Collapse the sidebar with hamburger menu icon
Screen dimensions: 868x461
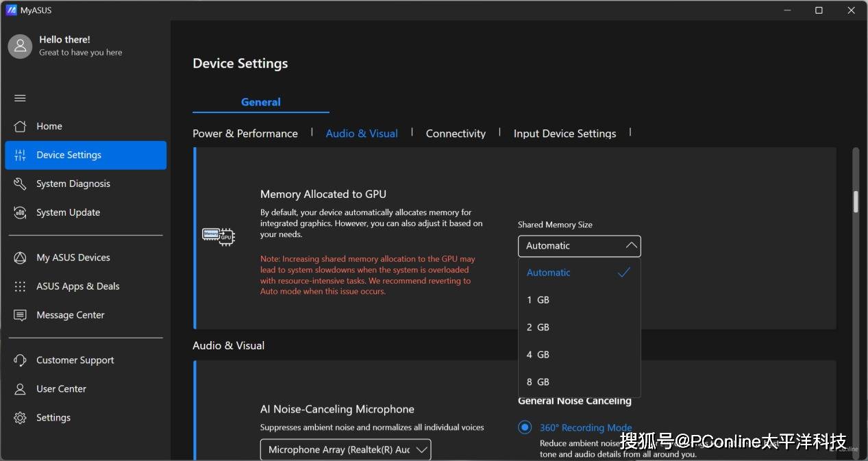pyautogui.click(x=20, y=98)
